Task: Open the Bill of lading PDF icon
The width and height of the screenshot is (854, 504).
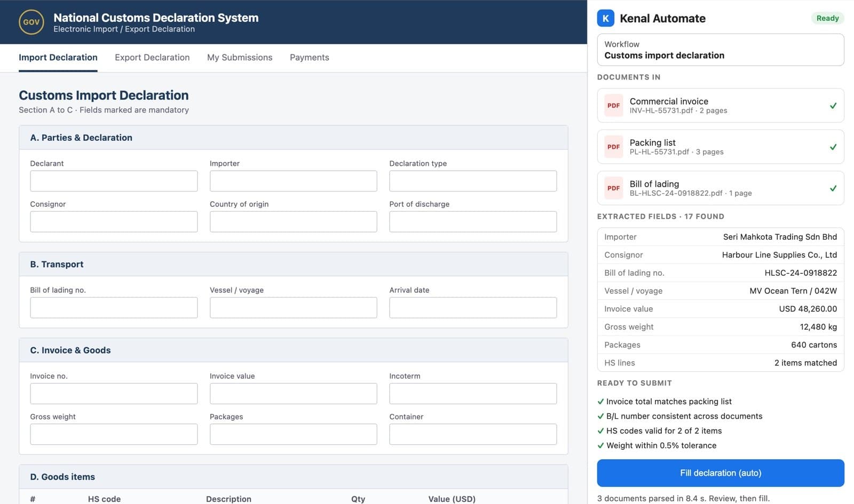Action: click(613, 188)
